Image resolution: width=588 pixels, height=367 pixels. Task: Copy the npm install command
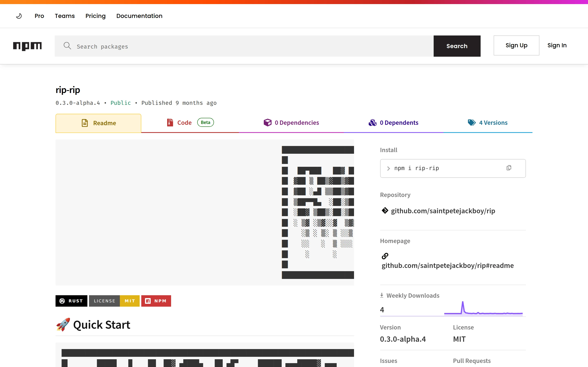click(509, 168)
